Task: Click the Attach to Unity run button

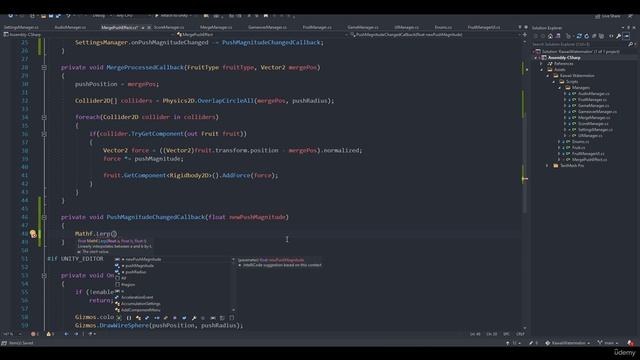Action: [173, 16]
